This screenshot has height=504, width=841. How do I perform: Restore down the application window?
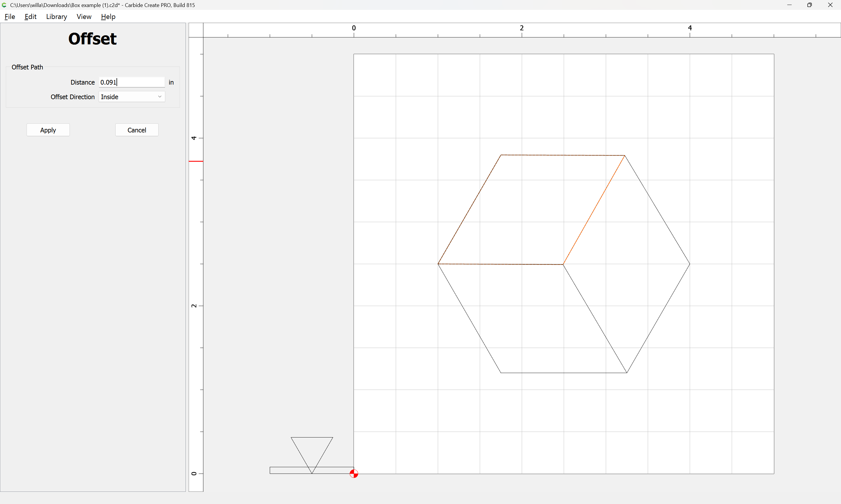(809, 5)
